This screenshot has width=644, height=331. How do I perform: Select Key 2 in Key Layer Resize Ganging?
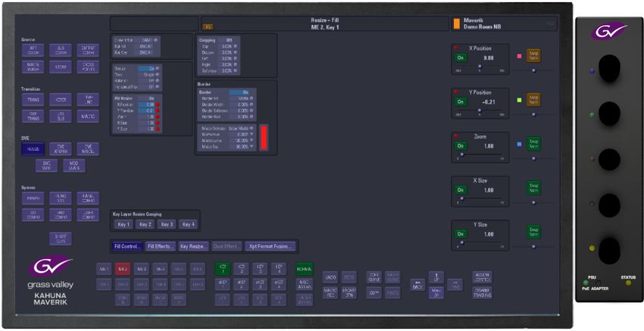point(145,224)
